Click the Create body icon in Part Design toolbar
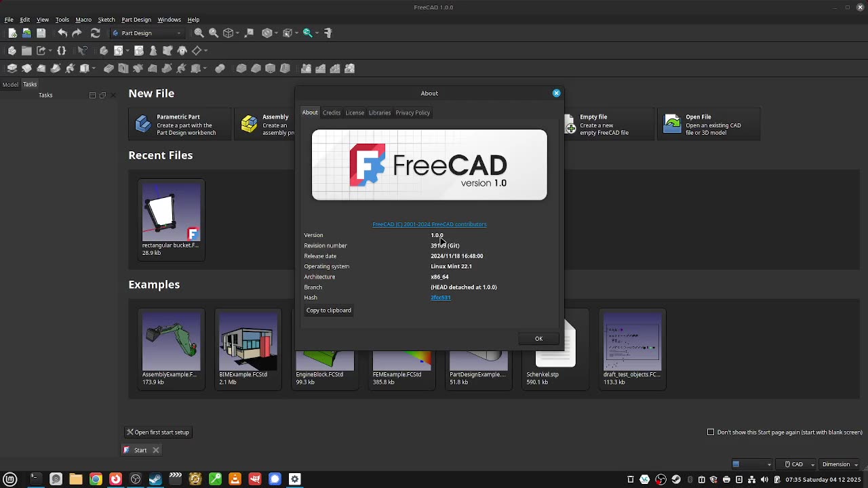868x488 pixels. click(x=104, y=51)
